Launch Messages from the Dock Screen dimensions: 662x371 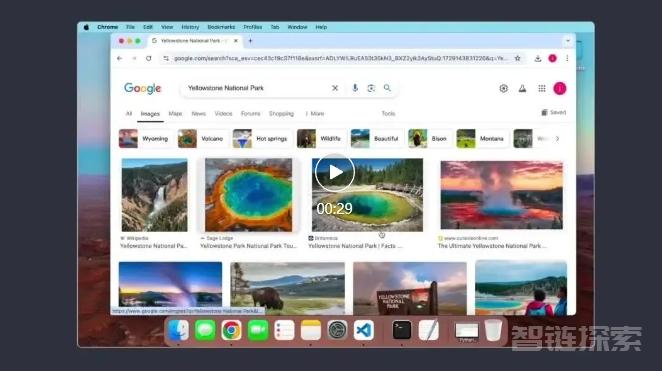tap(205, 330)
